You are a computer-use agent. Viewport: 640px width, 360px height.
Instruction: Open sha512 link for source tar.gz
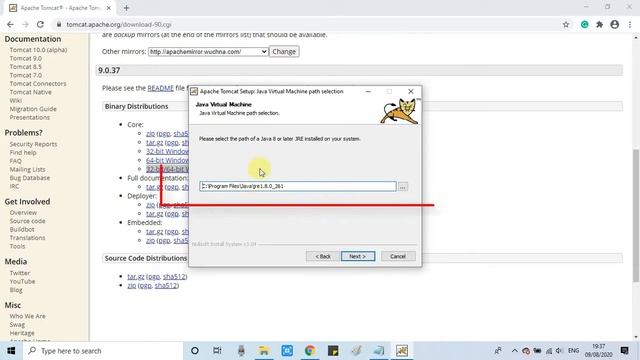point(174,276)
